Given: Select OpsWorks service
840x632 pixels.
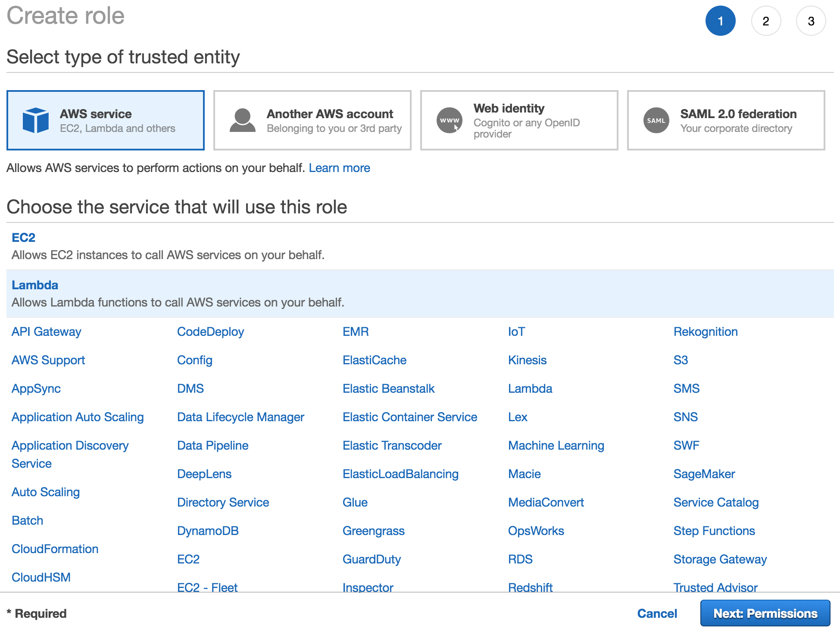Looking at the screenshot, I should (536, 531).
